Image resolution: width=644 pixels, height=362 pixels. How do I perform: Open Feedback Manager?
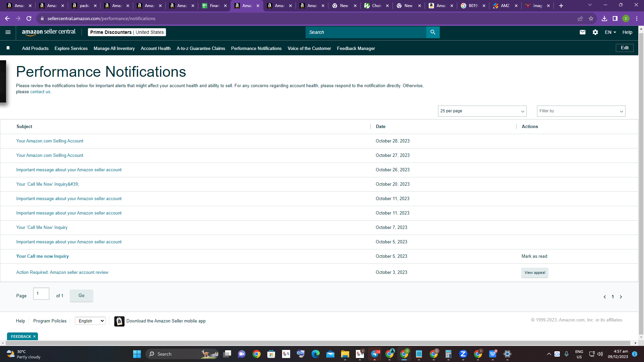(356, 48)
